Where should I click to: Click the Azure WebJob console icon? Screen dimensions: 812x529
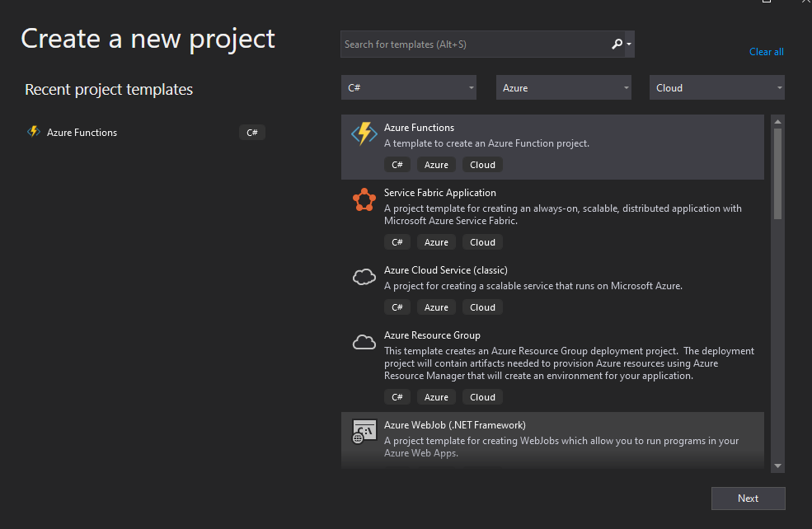(x=364, y=432)
